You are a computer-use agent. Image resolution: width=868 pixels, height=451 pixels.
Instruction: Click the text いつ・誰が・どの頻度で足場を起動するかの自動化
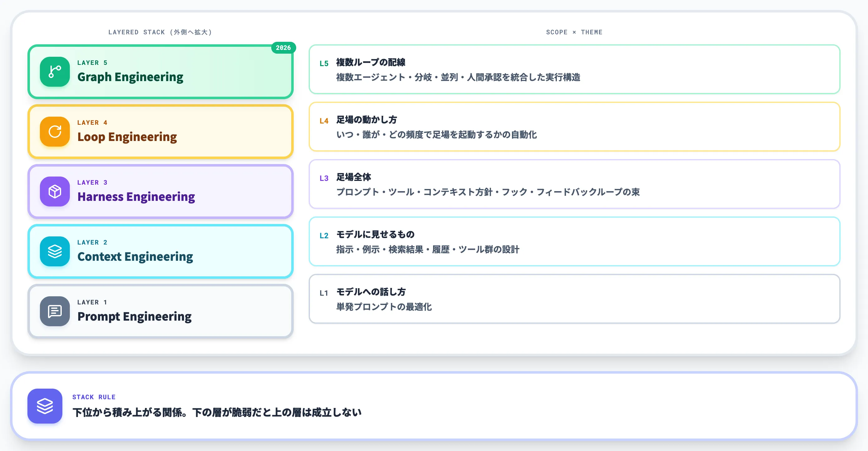[x=436, y=134]
